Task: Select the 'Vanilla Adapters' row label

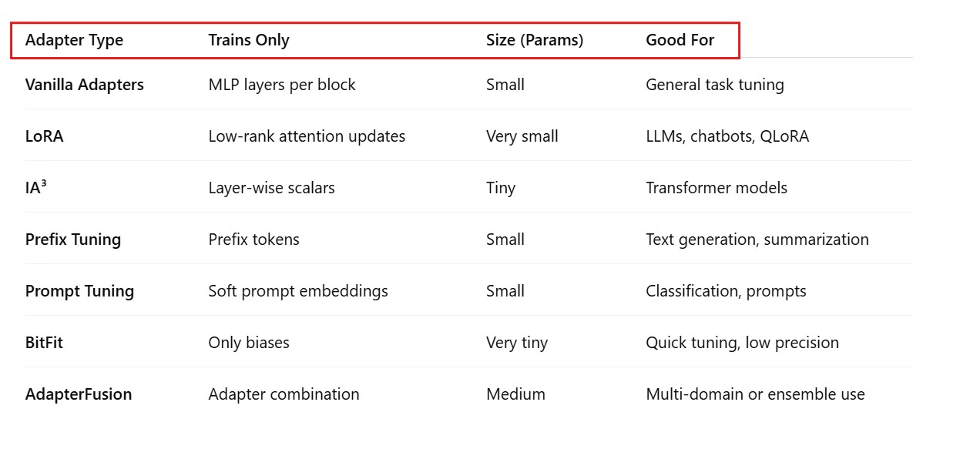Action: click(85, 85)
